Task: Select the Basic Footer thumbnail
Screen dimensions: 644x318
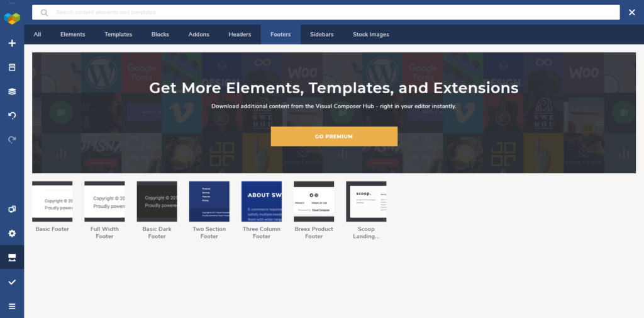Action: (52, 201)
